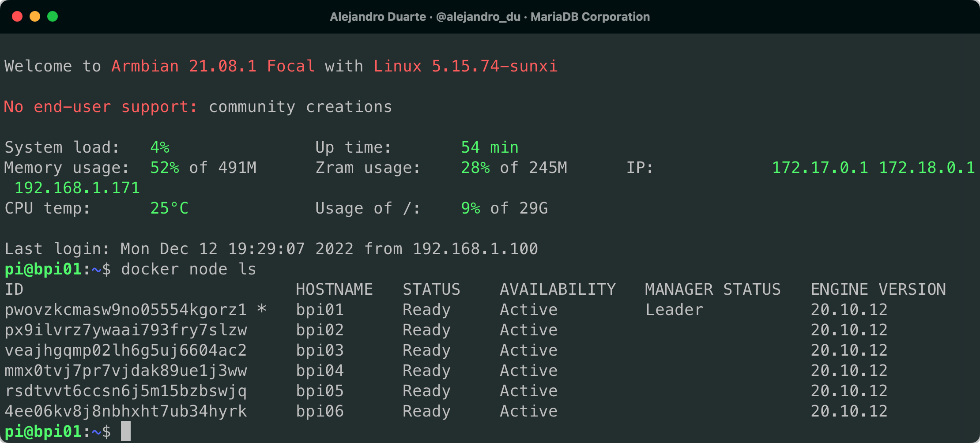The height and width of the screenshot is (443, 980).
Task: Click the node ID starting with pwovzkcmasw9
Action: [x=125, y=310]
